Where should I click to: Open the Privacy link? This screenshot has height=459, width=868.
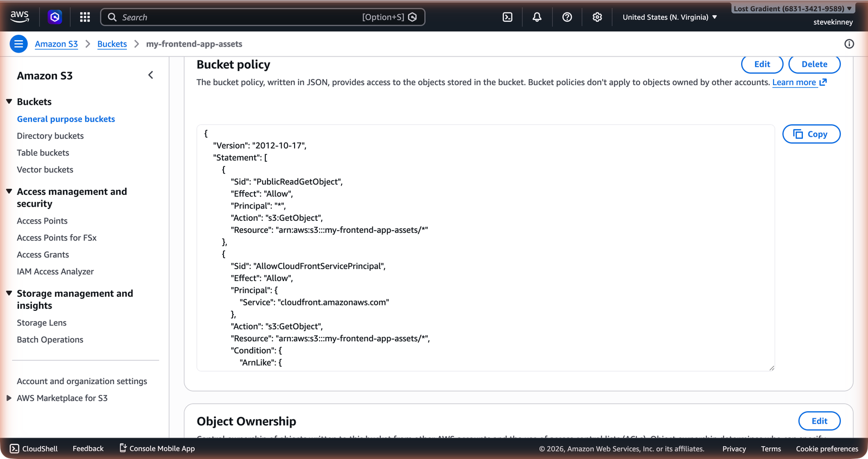click(x=734, y=449)
